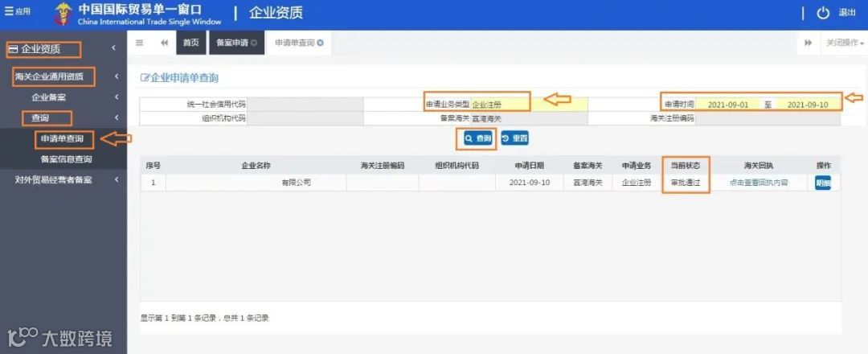868x354 pixels.
Task: Click the power icon to log out
Action: coord(824,14)
